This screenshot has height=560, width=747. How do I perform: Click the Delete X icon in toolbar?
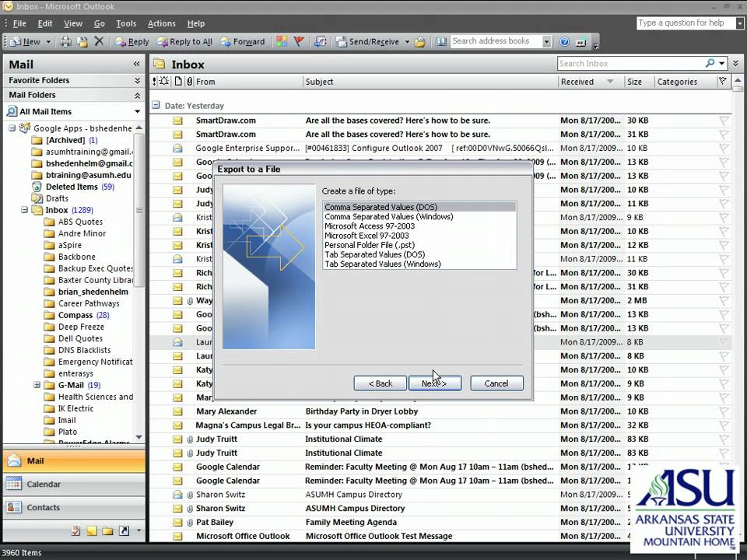[99, 41]
